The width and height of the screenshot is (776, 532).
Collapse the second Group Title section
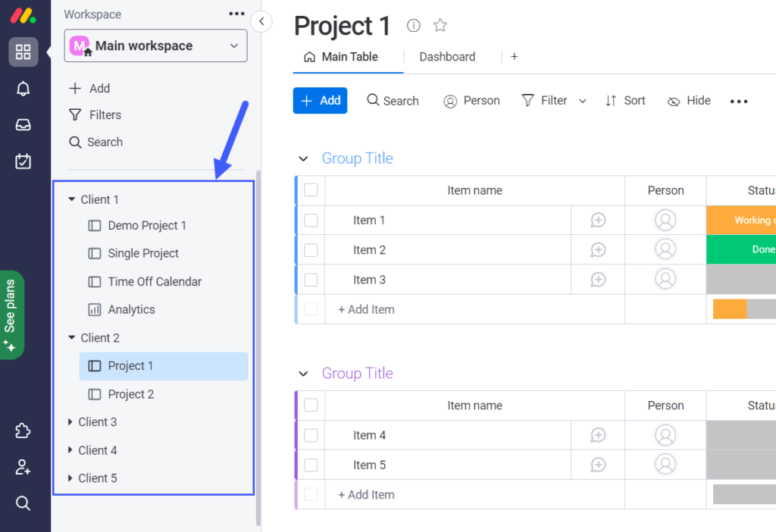(x=303, y=374)
